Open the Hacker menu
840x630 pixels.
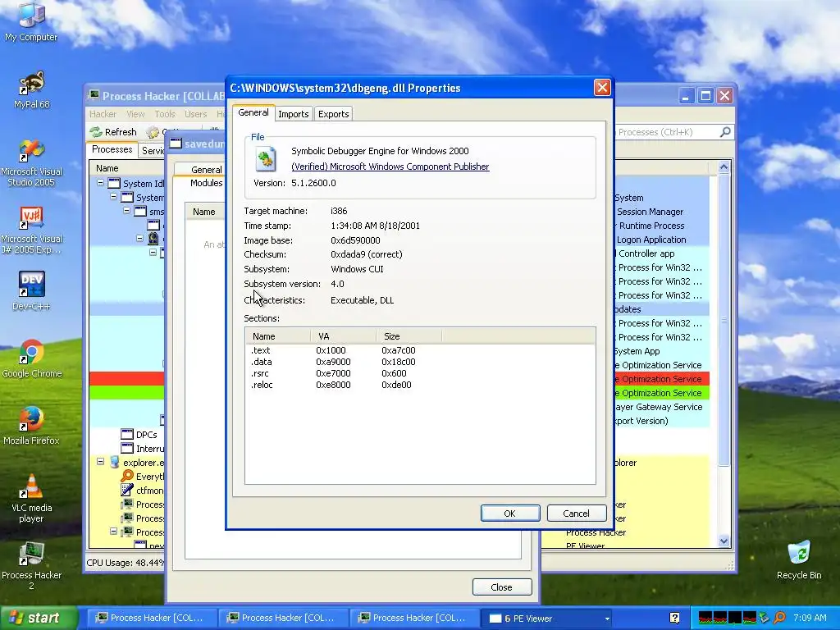(x=103, y=114)
